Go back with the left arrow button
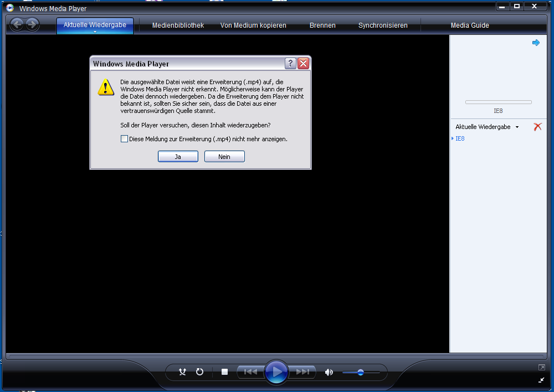The image size is (554, 392). [17, 24]
